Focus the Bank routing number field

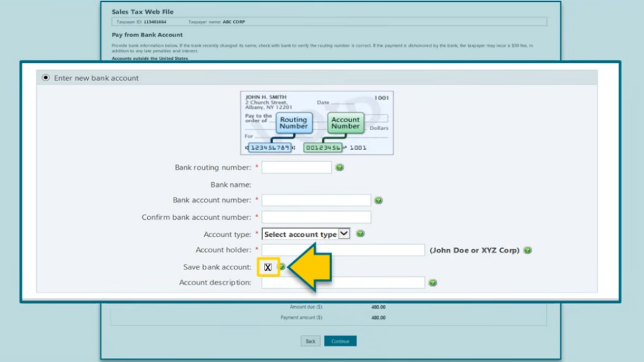click(x=297, y=167)
